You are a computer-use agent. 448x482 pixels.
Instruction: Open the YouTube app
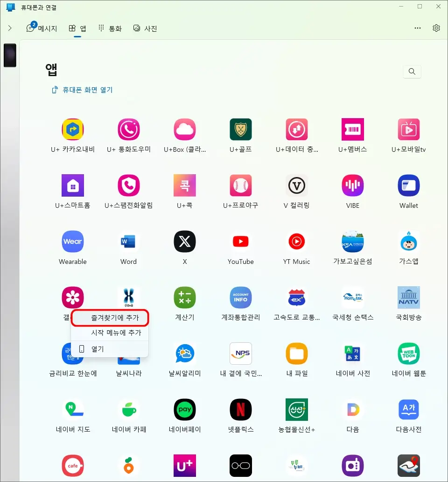[x=240, y=241]
